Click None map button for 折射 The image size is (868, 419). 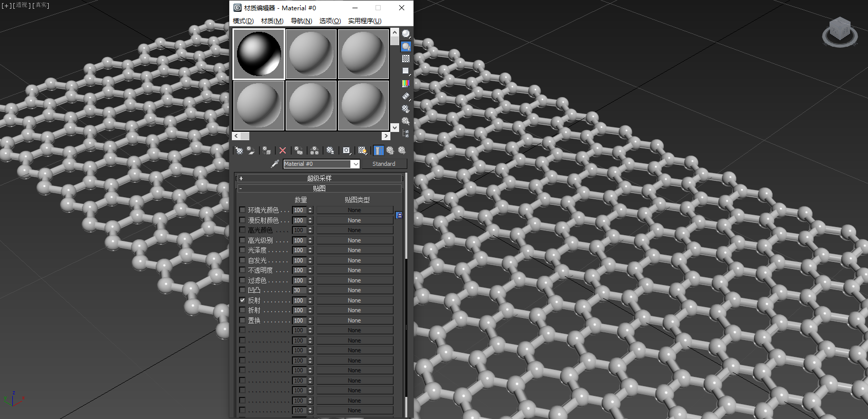pyautogui.click(x=354, y=310)
